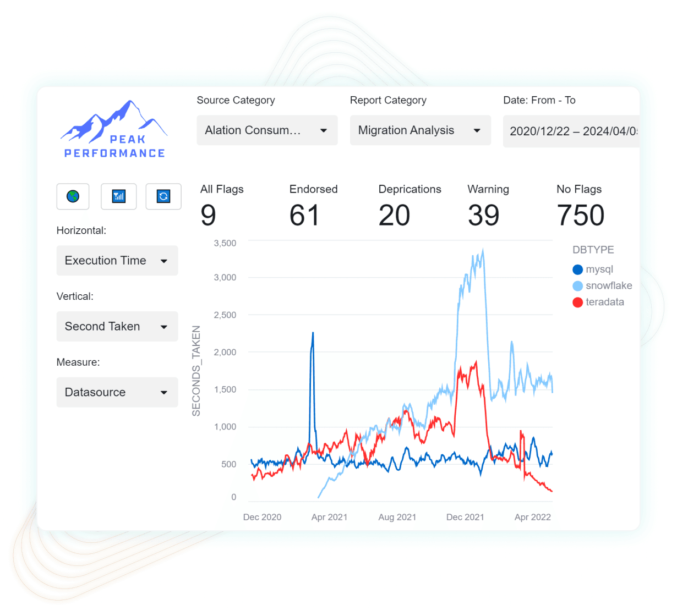The width and height of the screenshot is (677, 616).
Task: Toggle snowflake series visibility in legend
Action: 608,285
